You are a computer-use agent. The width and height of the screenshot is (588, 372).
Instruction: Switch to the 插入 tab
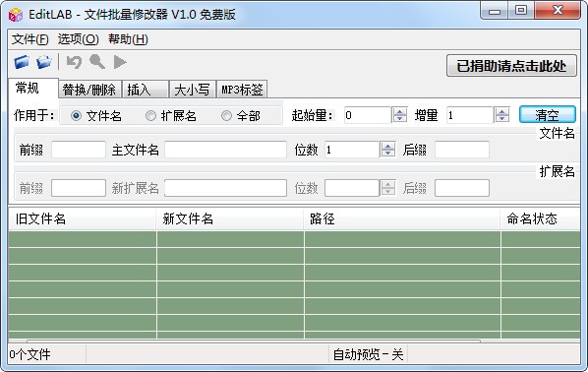coord(146,90)
